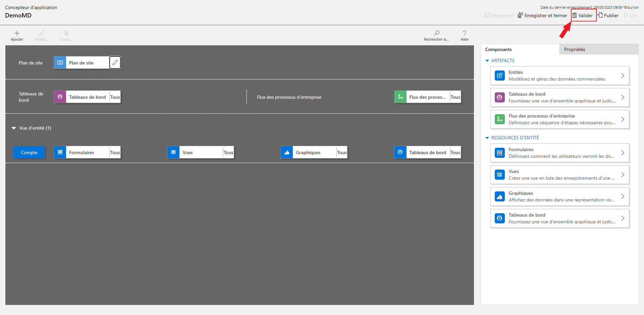Open Vues component chevron arrow
Viewport: 644px width, 315px height.
tap(623, 175)
